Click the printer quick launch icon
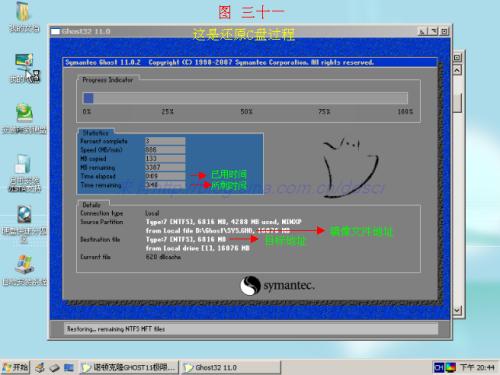 40,367
